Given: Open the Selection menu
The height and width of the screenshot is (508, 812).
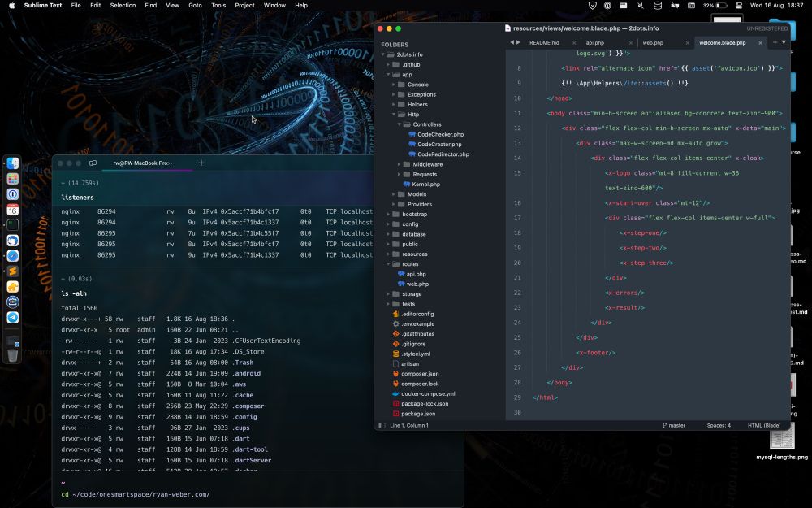Looking at the screenshot, I should tap(123, 5).
